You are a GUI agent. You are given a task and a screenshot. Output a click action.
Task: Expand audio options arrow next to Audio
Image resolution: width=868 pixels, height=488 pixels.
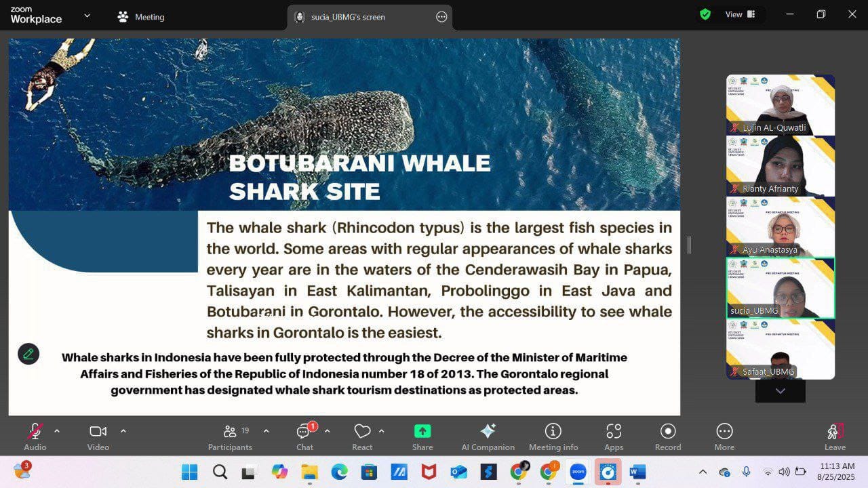pos(57,431)
